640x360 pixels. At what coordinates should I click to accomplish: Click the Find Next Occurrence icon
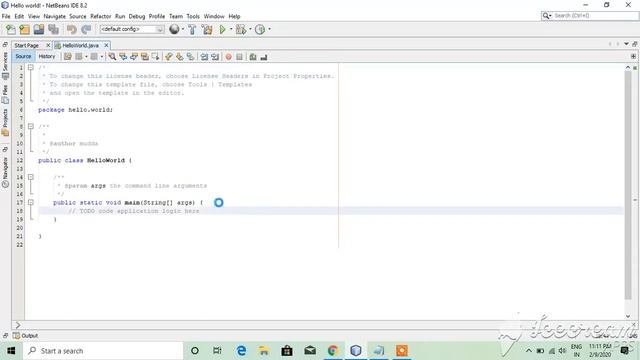134,57
